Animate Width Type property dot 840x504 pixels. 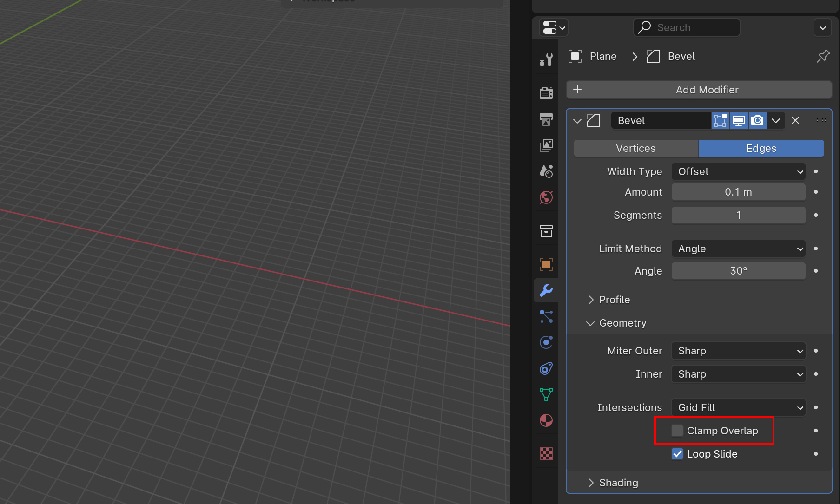tap(816, 171)
